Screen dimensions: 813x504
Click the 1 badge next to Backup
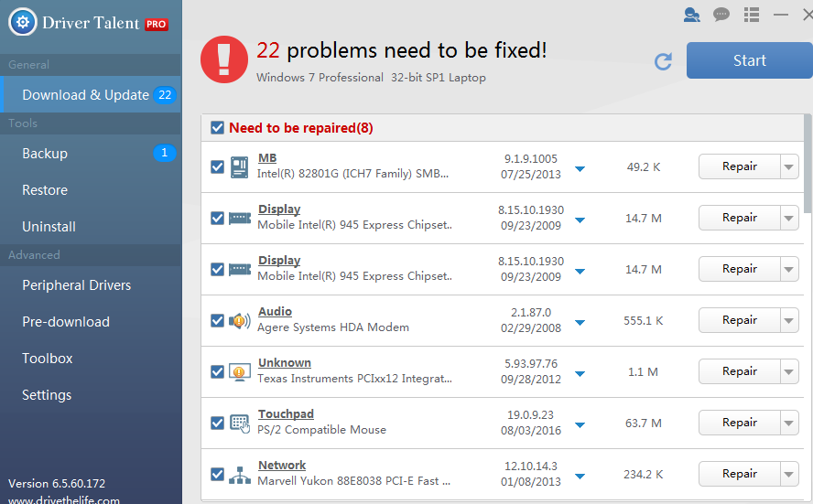point(165,153)
